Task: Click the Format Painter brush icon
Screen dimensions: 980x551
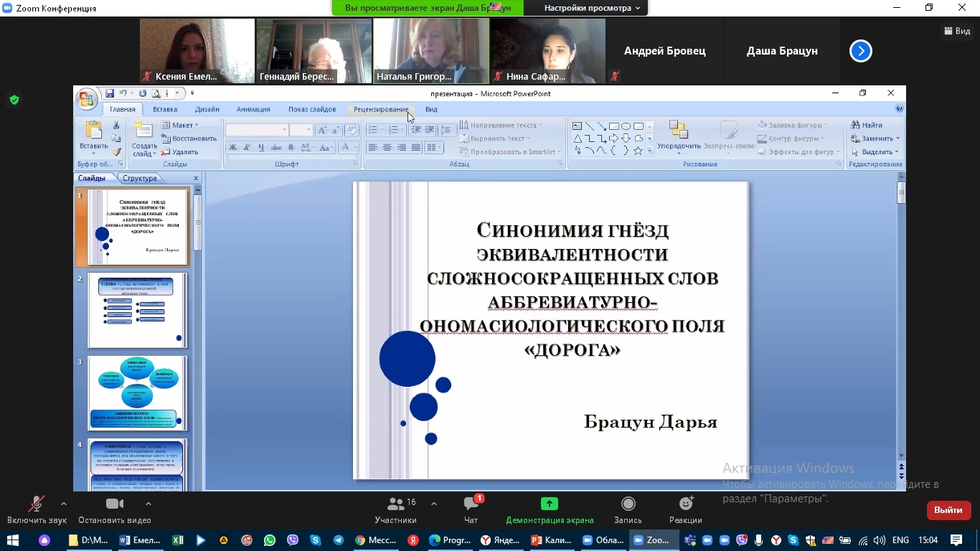Action: point(116,152)
